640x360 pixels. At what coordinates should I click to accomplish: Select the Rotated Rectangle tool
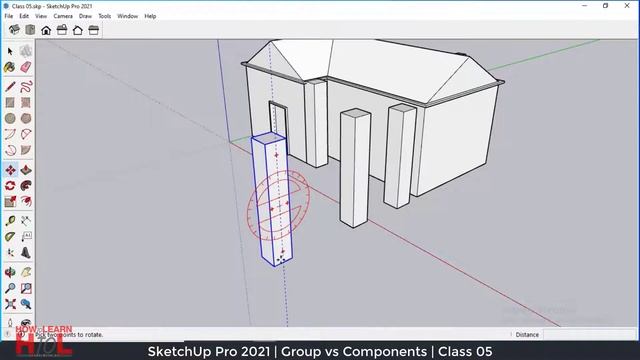click(26, 102)
